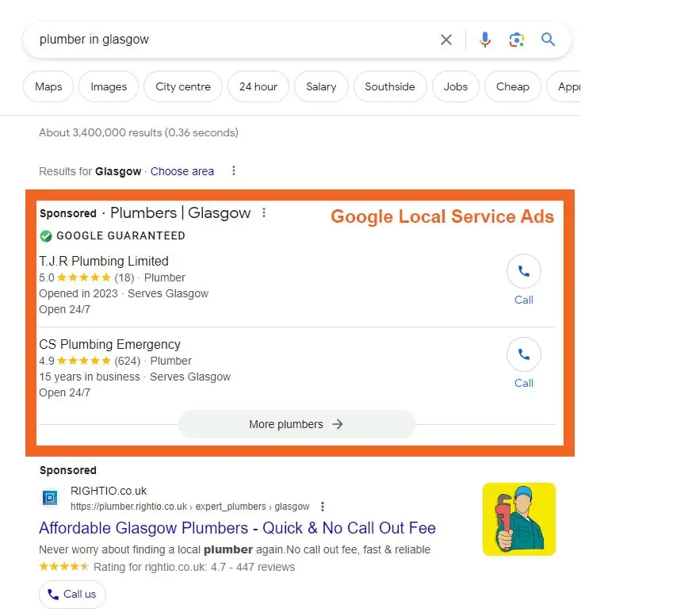The height and width of the screenshot is (616, 673).
Task: Expand options for the RIGHTIO.co.uk result
Action: [x=323, y=506]
